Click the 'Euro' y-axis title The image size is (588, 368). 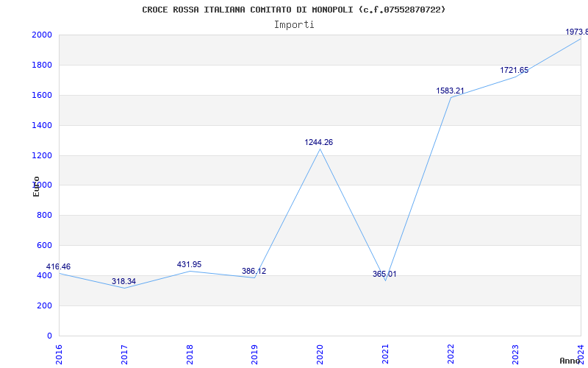click(x=36, y=186)
